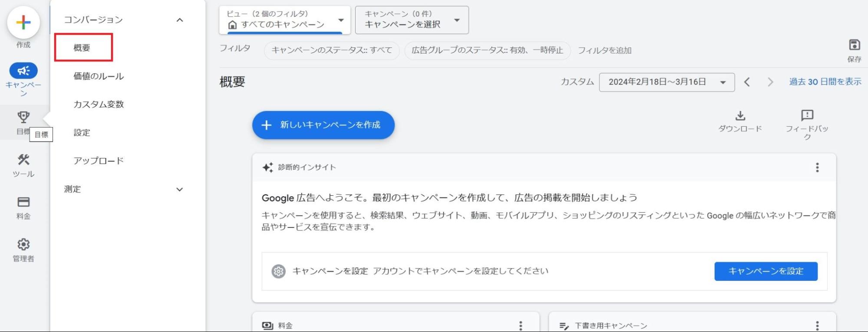Select the 目標 trophy icon
Viewport: 868px width, 332px height.
pos(23,117)
